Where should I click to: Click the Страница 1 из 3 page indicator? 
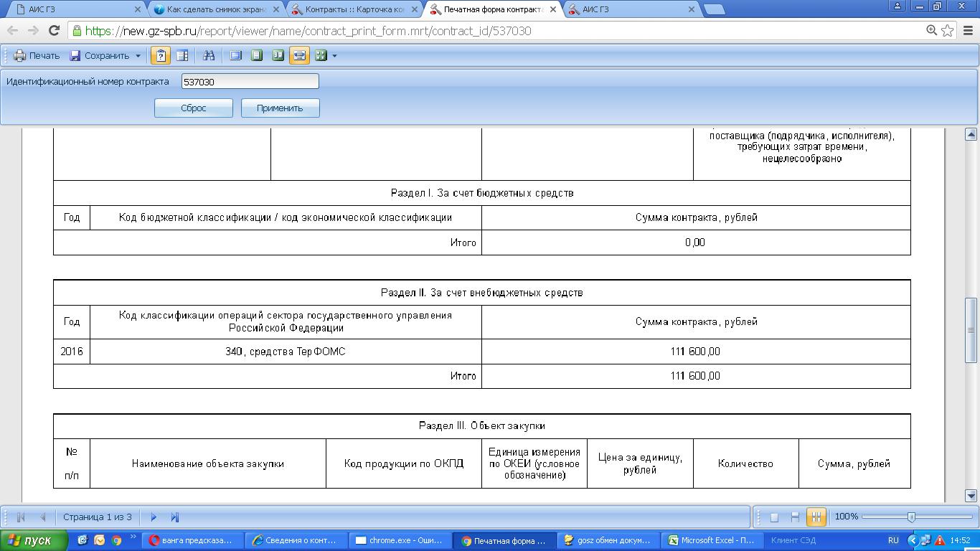[x=98, y=517]
